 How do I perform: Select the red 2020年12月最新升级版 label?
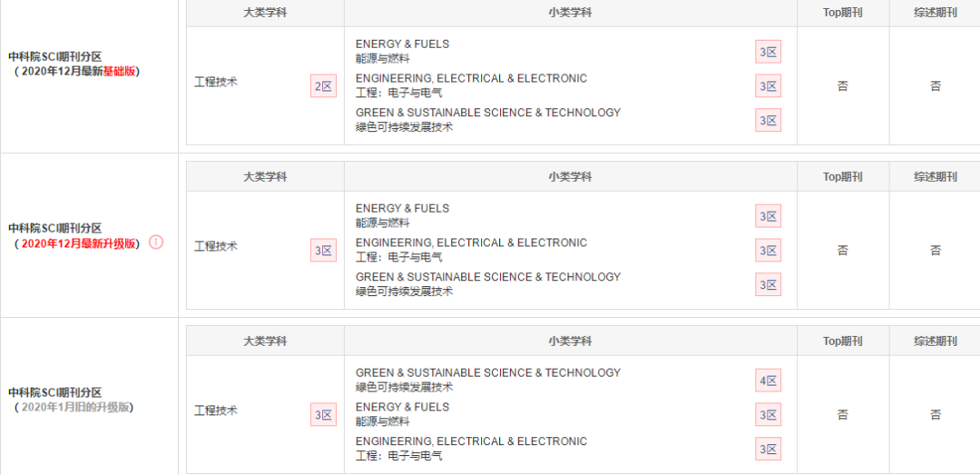[79, 243]
